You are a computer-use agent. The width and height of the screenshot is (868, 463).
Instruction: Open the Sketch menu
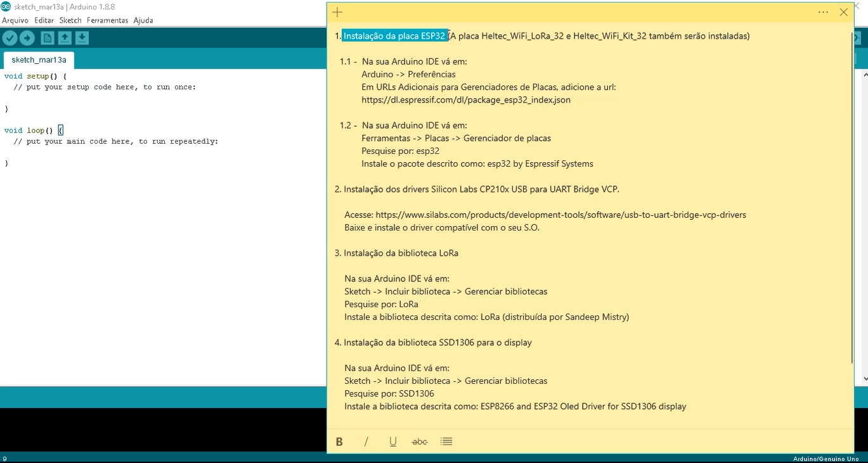point(70,20)
